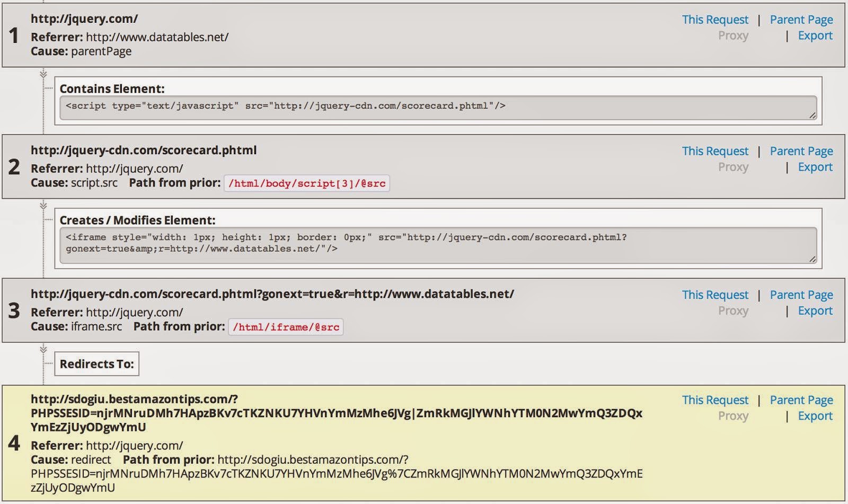Click the Referrer line in request 4
848x504 pixels.
click(107, 446)
